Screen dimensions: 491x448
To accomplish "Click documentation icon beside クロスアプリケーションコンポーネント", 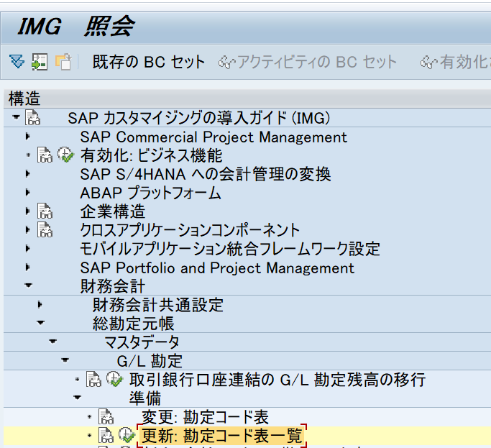I will 45,230.
